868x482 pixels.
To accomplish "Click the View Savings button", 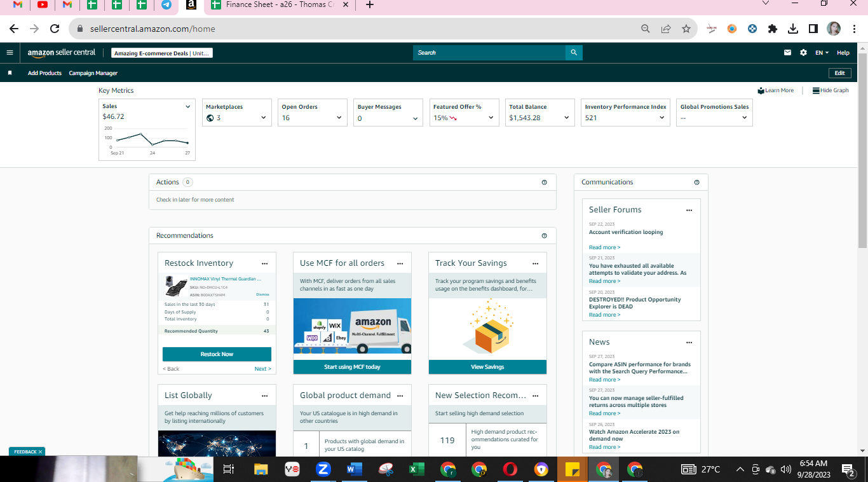I will point(487,367).
